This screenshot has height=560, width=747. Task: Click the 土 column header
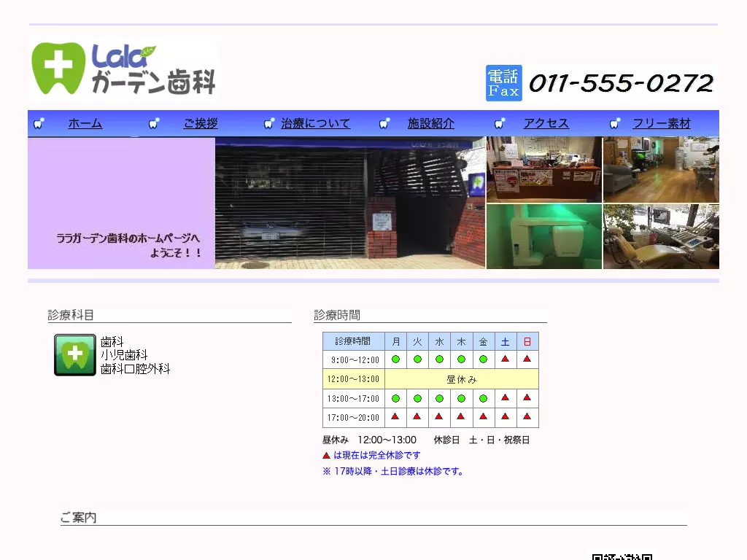point(505,341)
